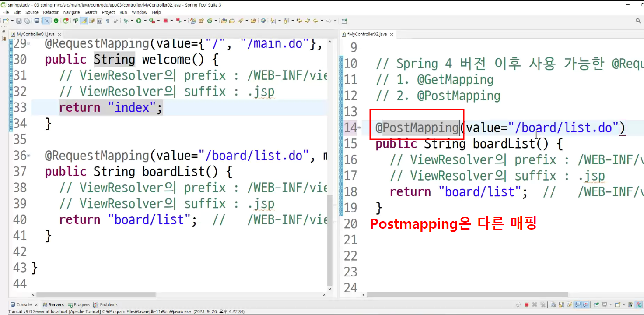Open the Window menu
The image size is (644, 315).
(x=140, y=12)
